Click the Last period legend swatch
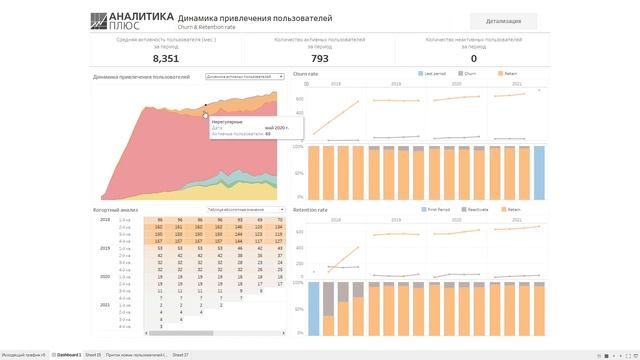The height and width of the screenshot is (360, 640). (x=420, y=73)
